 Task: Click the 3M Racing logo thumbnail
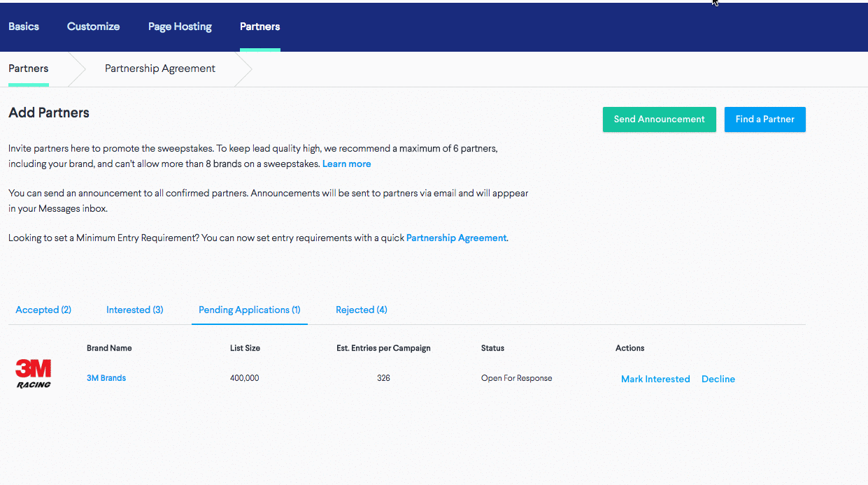[x=34, y=374]
